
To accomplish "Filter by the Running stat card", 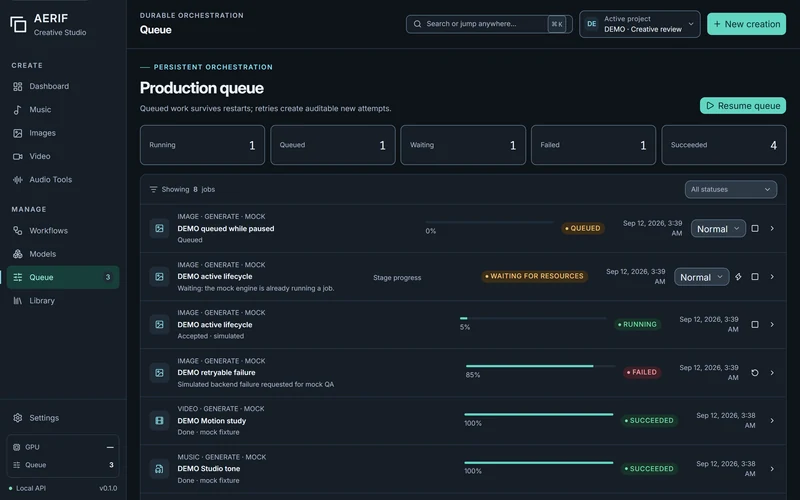I will 203,145.
